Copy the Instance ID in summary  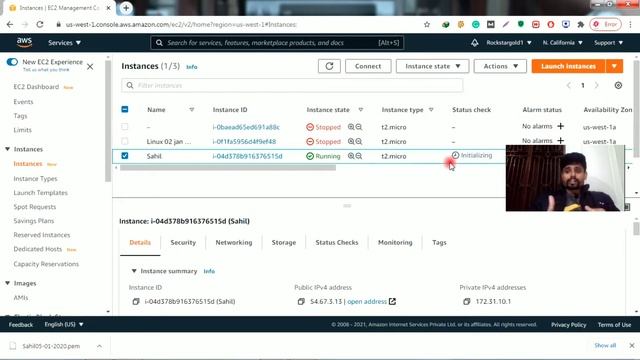[x=136, y=302]
